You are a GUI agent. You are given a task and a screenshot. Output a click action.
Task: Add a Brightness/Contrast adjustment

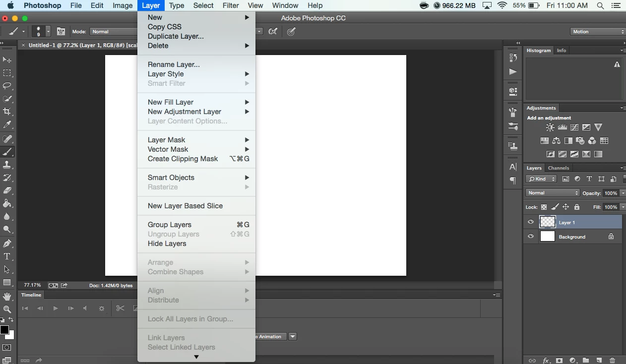tap(550, 127)
